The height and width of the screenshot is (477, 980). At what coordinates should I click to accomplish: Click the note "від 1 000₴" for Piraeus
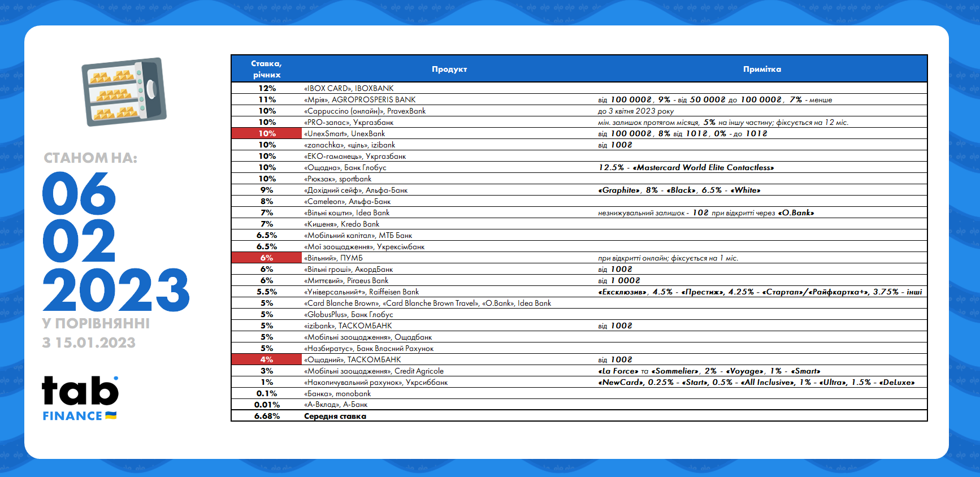[x=619, y=280]
